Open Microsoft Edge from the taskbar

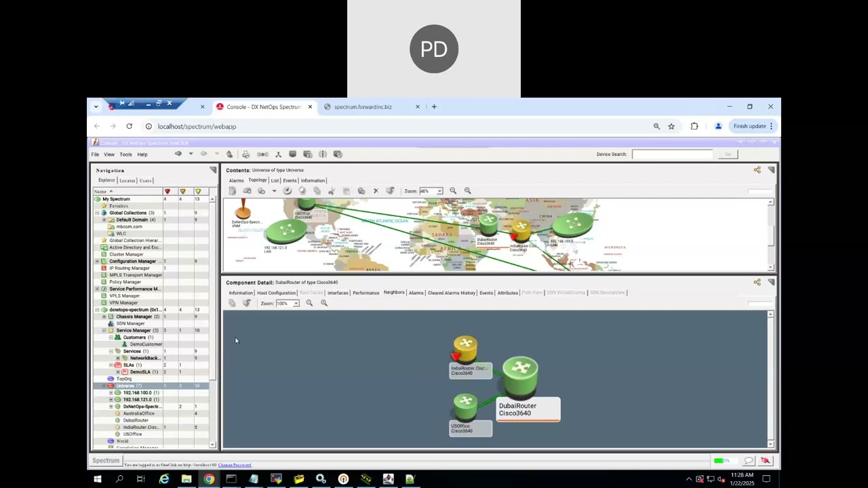164,479
